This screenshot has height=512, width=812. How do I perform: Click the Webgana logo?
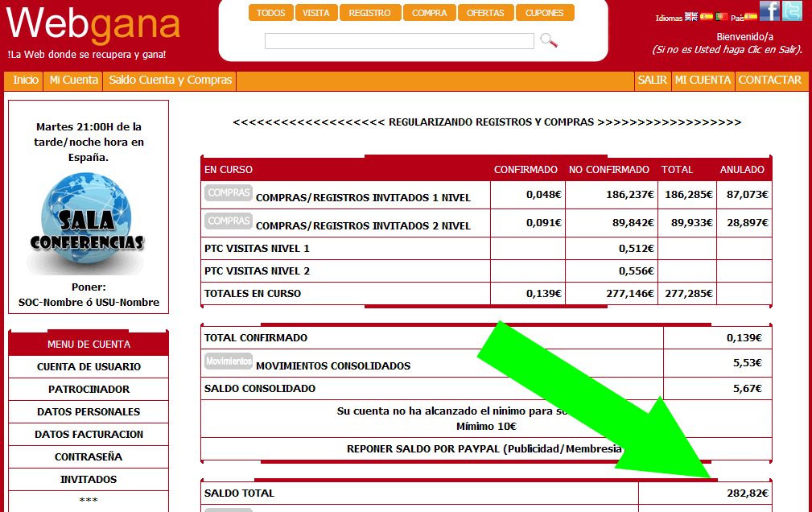click(93, 24)
